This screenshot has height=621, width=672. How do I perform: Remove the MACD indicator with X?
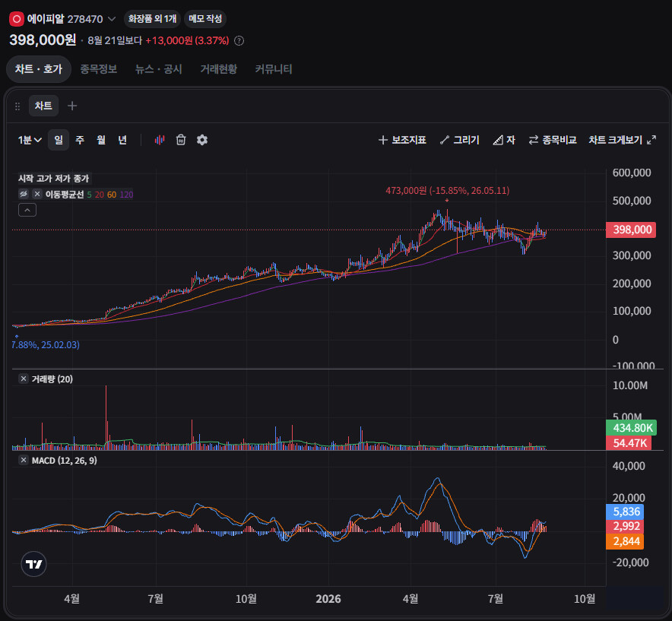pos(24,461)
